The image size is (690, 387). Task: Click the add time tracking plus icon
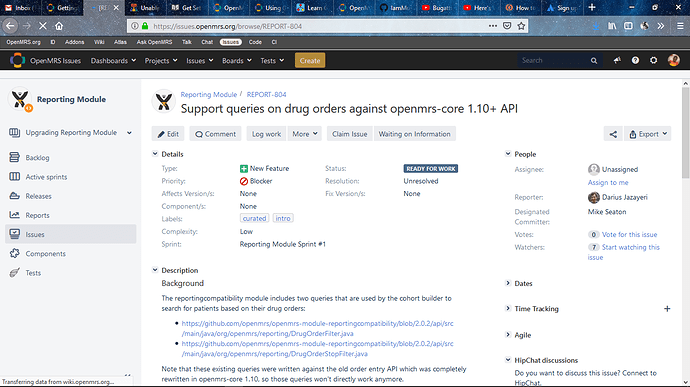[x=667, y=309]
